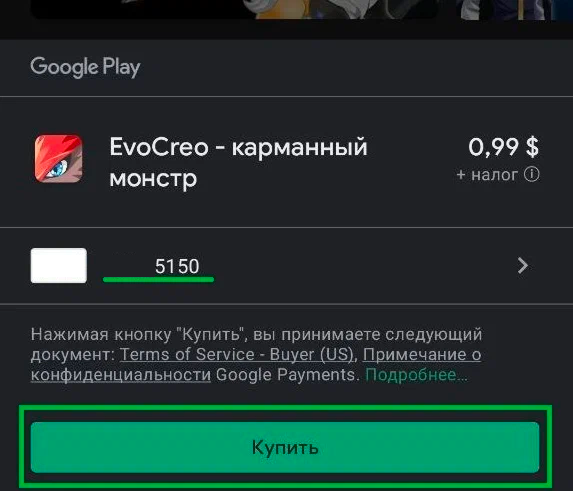Open Terms of Service - Buyer (US) link
This screenshot has height=491, width=573.
(x=237, y=354)
